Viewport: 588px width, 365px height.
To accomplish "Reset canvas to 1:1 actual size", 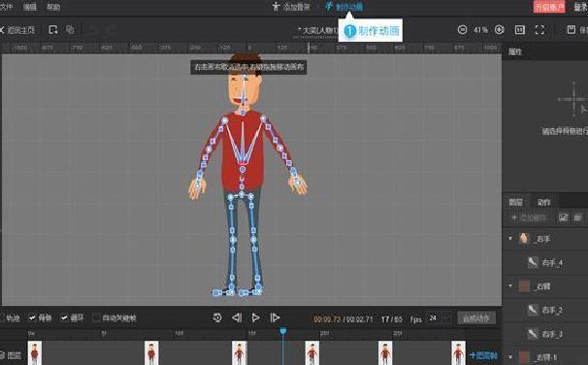I will [x=520, y=30].
